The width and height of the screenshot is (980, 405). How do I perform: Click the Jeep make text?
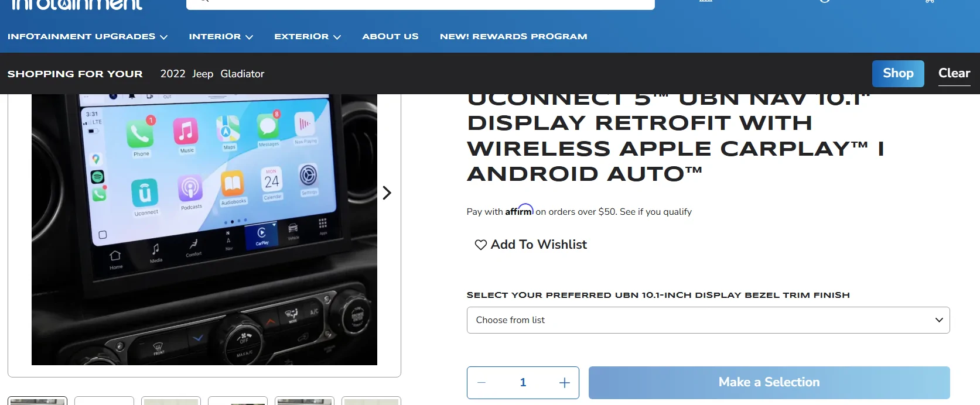pyautogui.click(x=203, y=74)
